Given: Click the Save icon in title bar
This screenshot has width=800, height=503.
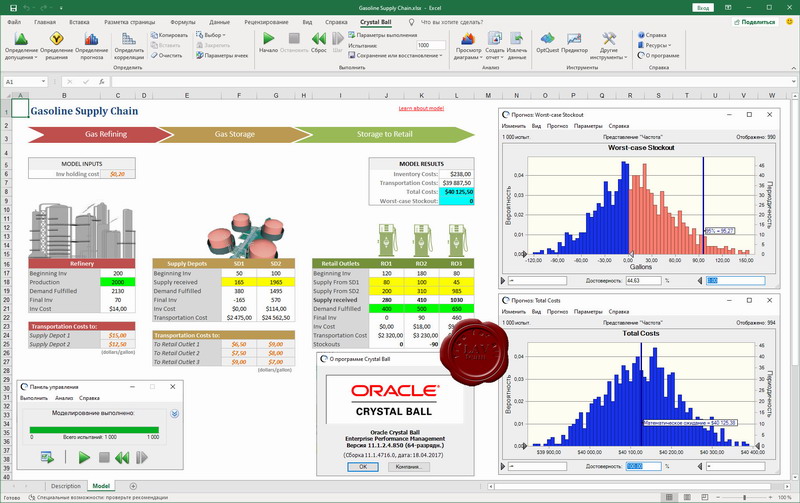Looking at the screenshot, I should pyautogui.click(x=14, y=8).
